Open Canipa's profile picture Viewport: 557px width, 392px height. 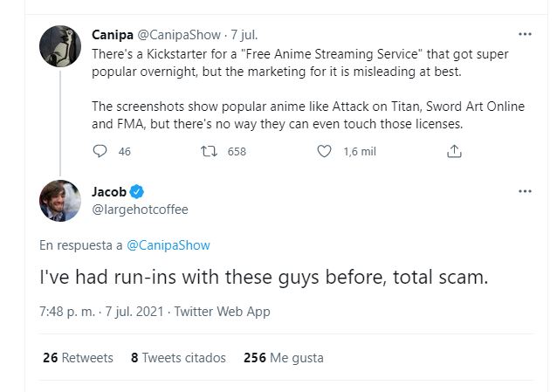point(60,46)
